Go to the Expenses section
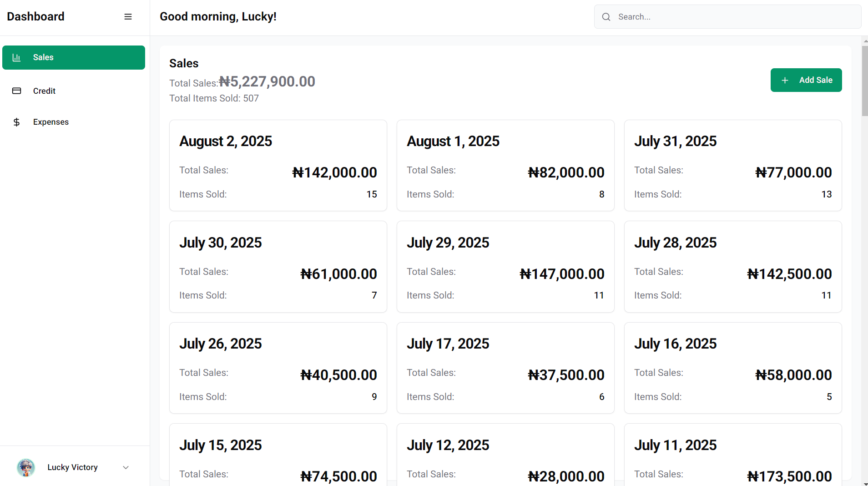 pyautogui.click(x=50, y=122)
